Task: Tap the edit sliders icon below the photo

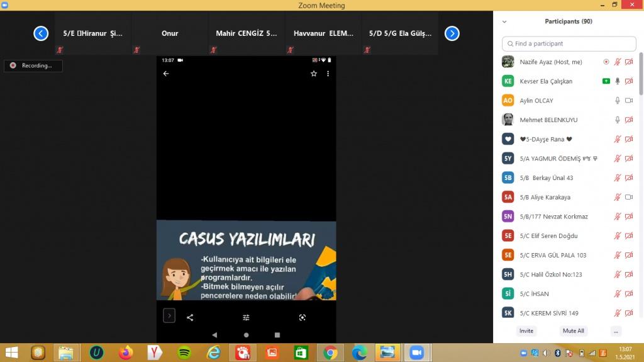Action: click(x=246, y=318)
